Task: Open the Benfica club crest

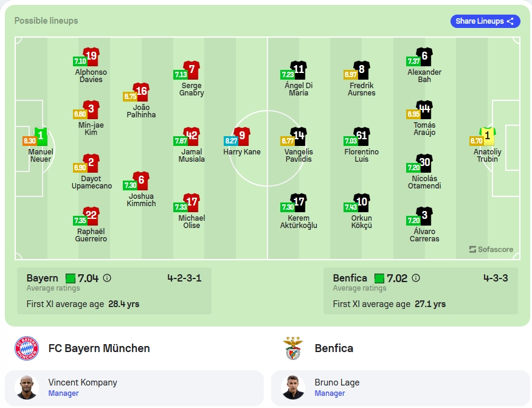Action: [293, 348]
